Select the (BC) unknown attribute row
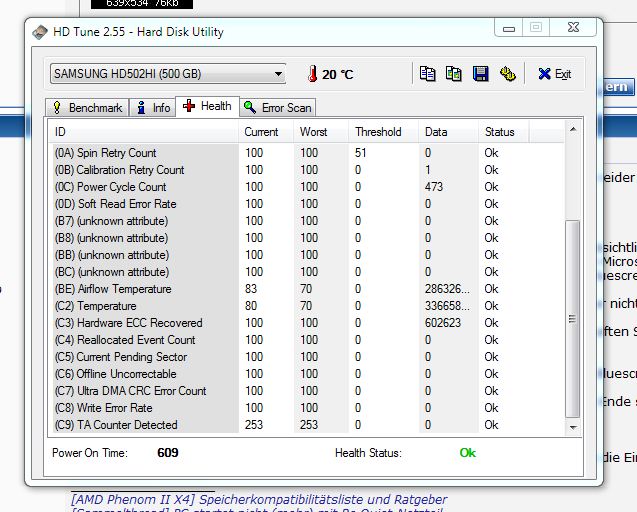 pos(307,272)
